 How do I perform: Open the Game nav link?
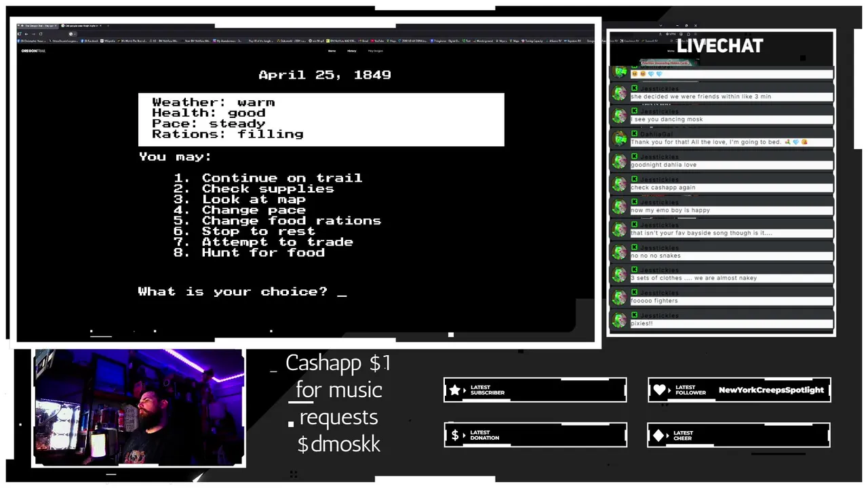332,51
